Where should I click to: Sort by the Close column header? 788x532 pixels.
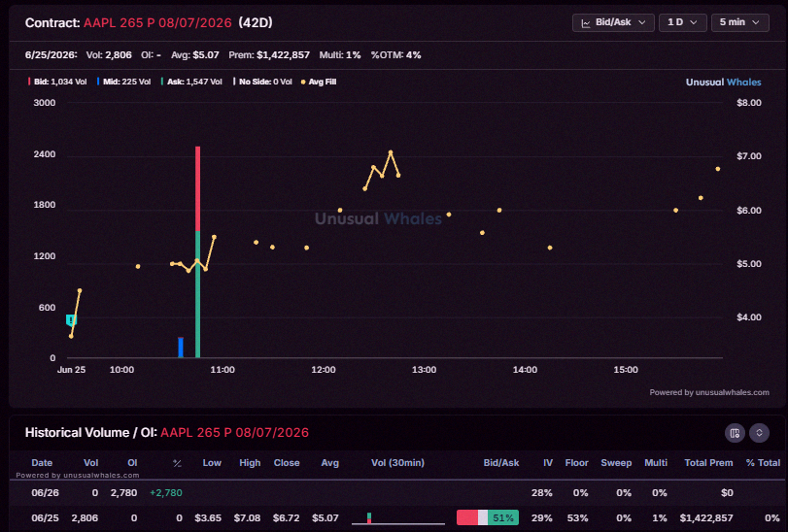tap(287, 463)
